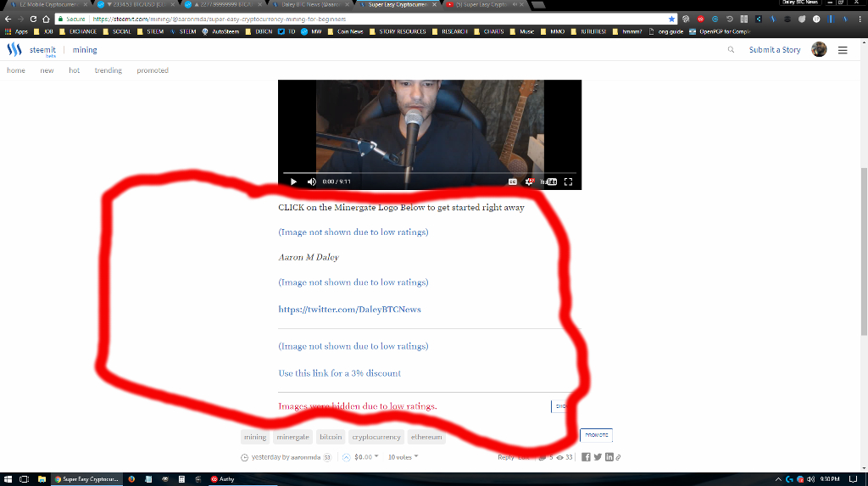The height and width of the screenshot is (486, 868).
Task: Open the Authy taskbar app
Action: click(x=223, y=479)
